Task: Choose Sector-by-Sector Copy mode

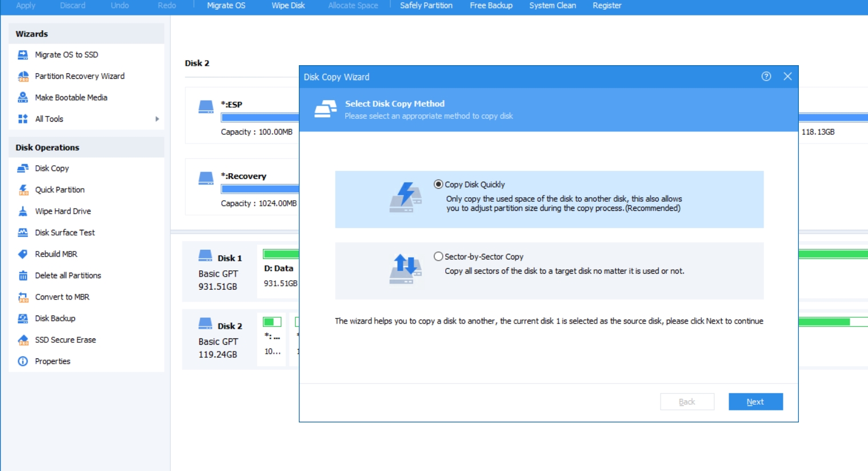Action: point(438,256)
